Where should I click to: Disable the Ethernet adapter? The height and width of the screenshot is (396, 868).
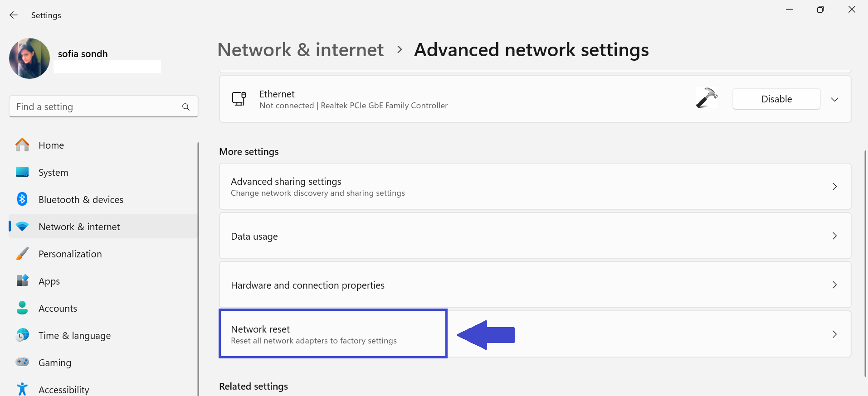[x=776, y=99]
